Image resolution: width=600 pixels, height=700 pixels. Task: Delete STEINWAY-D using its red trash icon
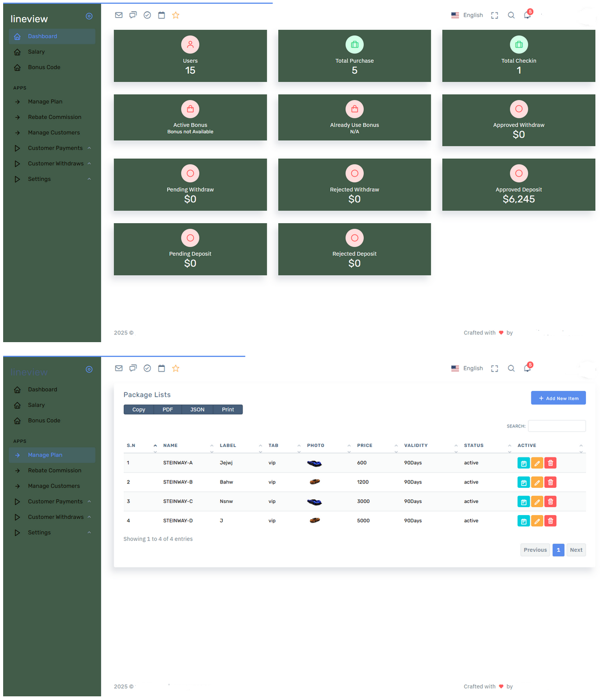click(x=550, y=520)
